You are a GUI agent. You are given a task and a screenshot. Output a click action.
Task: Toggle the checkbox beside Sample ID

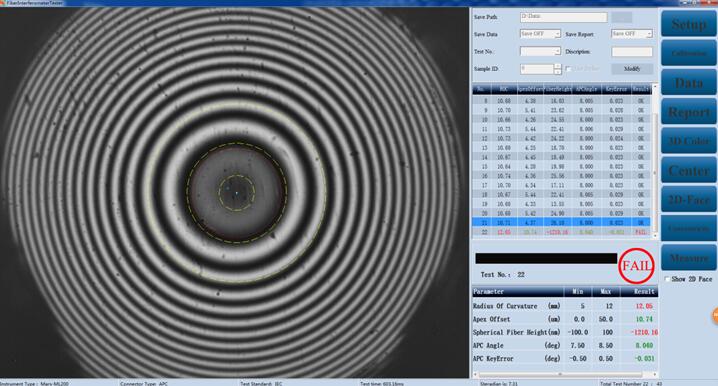[x=568, y=69]
